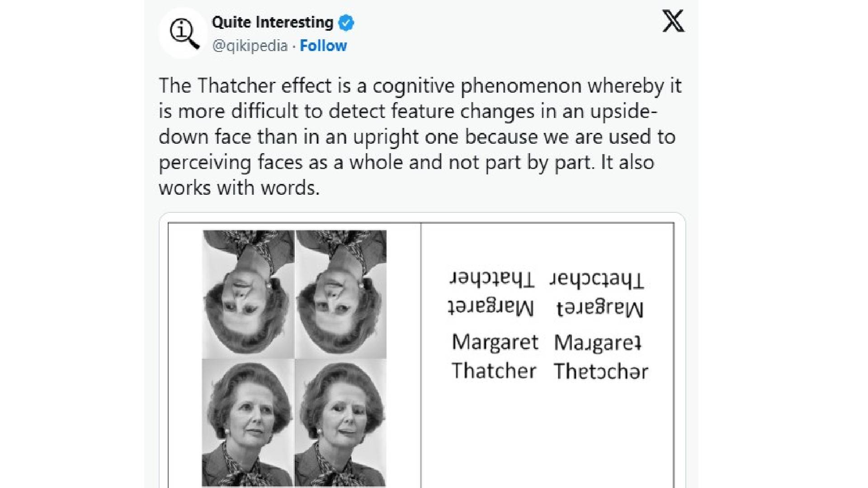Click the separator between name and Follow
Image resolution: width=868 pixels, height=488 pixels.
tap(294, 46)
